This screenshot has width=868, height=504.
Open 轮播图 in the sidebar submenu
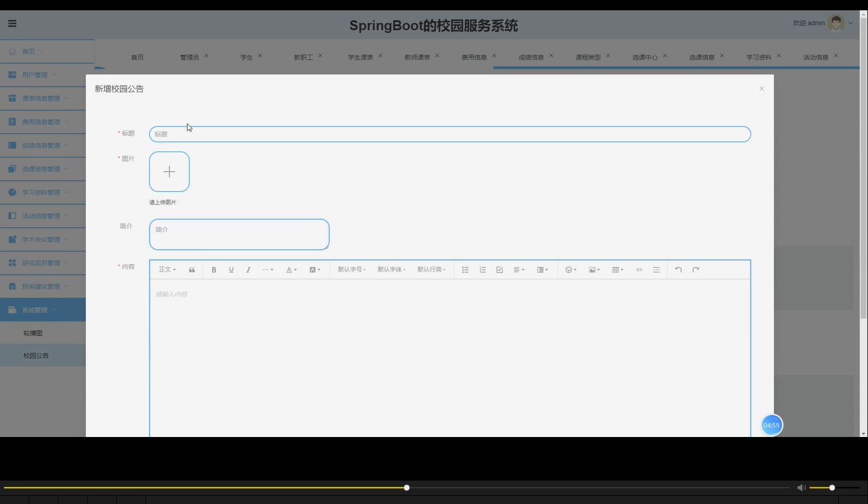click(43, 333)
